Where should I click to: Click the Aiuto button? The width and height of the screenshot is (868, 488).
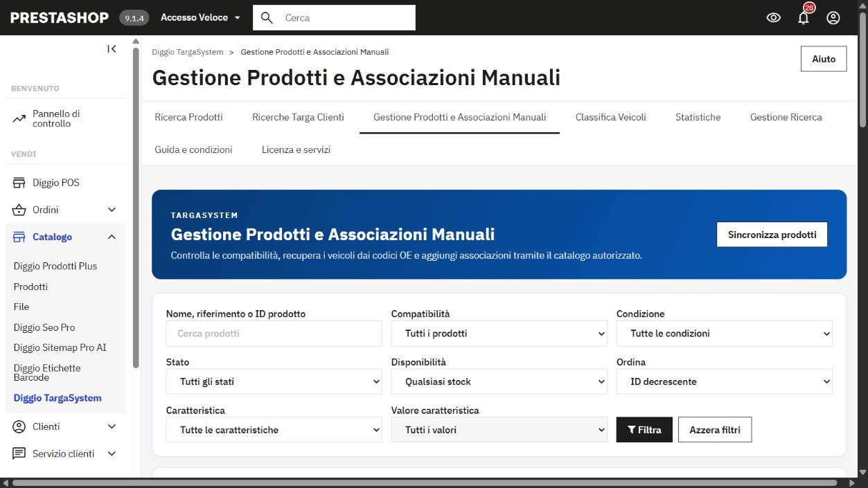[x=824, y=59]
